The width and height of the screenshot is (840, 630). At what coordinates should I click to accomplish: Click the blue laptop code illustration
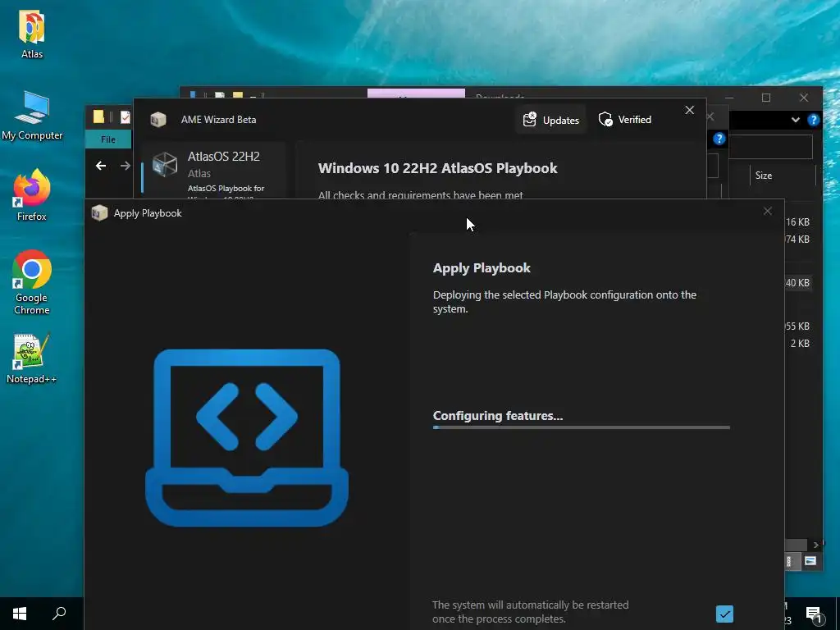[x=247, y=437]
